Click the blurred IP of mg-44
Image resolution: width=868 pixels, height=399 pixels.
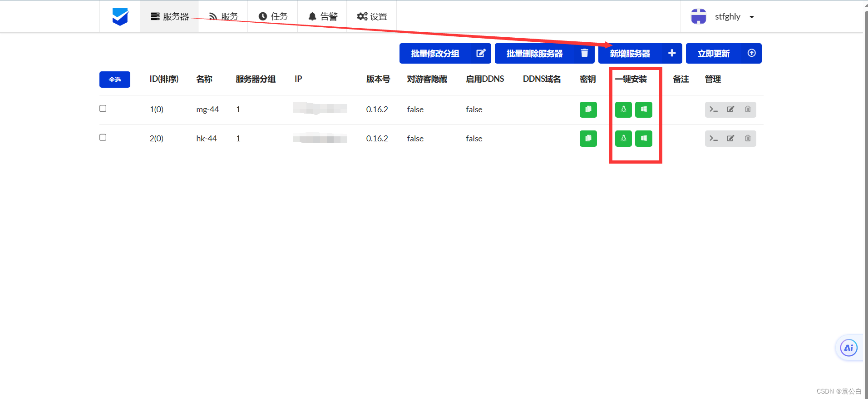320,109
